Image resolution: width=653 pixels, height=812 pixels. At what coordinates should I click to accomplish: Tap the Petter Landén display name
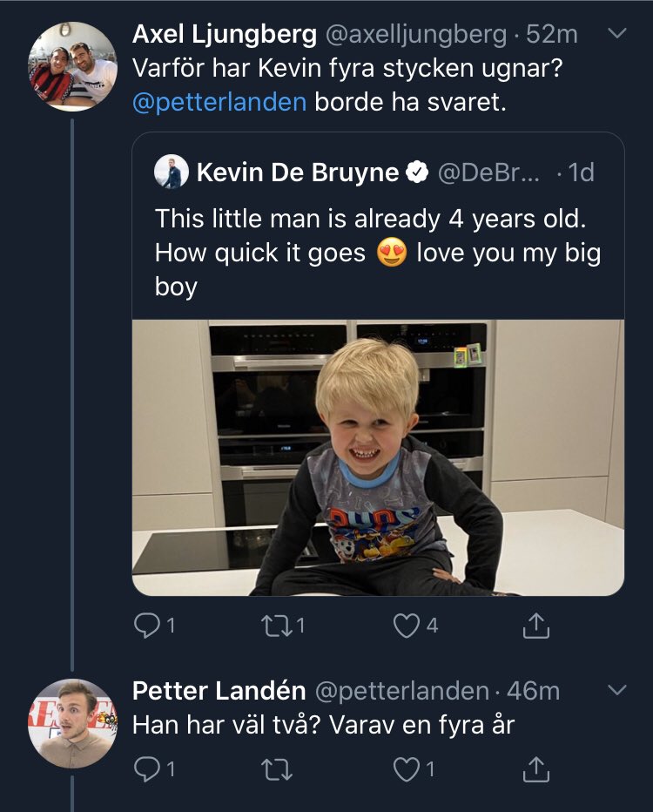(219, 691)
